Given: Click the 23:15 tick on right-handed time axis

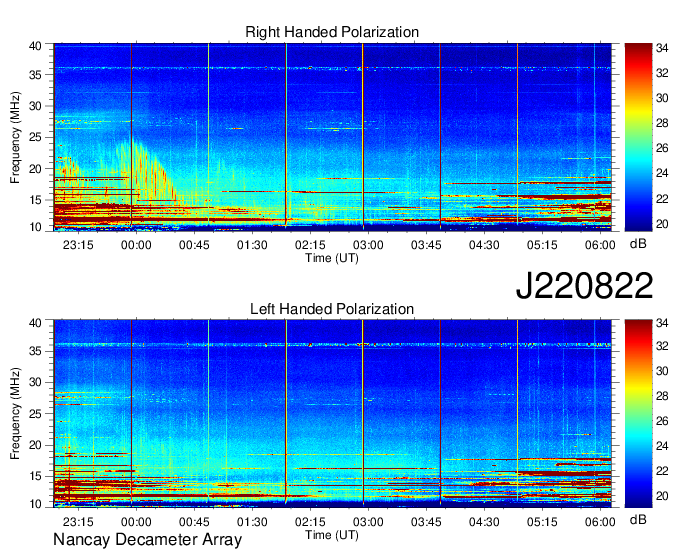Looking at the screenshot, I should 78,245.
